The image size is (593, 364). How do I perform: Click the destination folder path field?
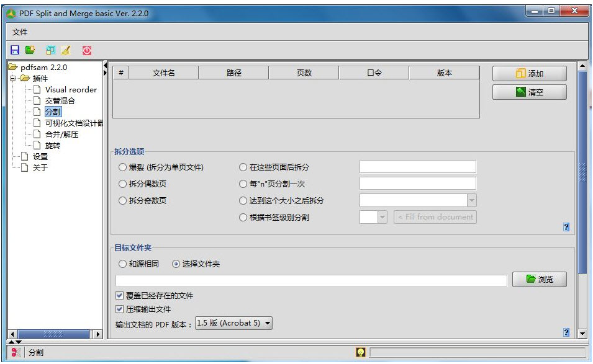311,281
